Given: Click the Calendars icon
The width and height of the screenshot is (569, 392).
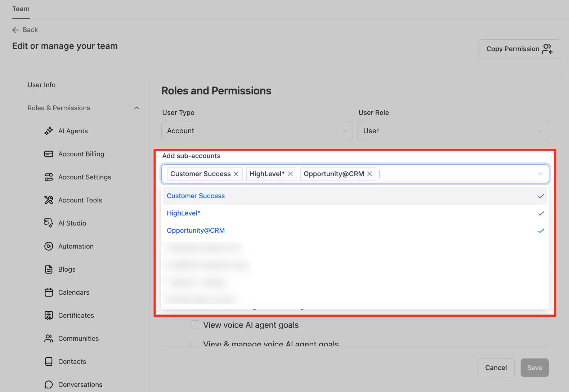Looking at the screenshot, I should (x=49, y=293).
